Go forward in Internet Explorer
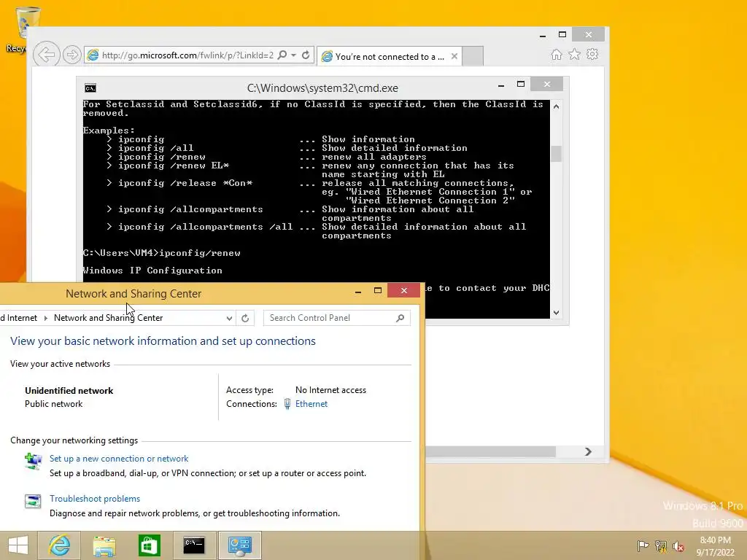 (x=71, y=55)
